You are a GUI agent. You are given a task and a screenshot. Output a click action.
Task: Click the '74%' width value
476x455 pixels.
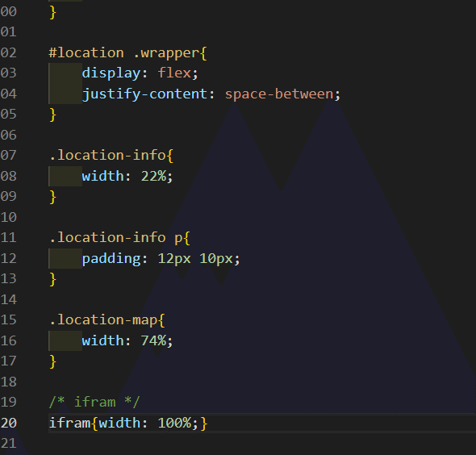click(153, 340)
